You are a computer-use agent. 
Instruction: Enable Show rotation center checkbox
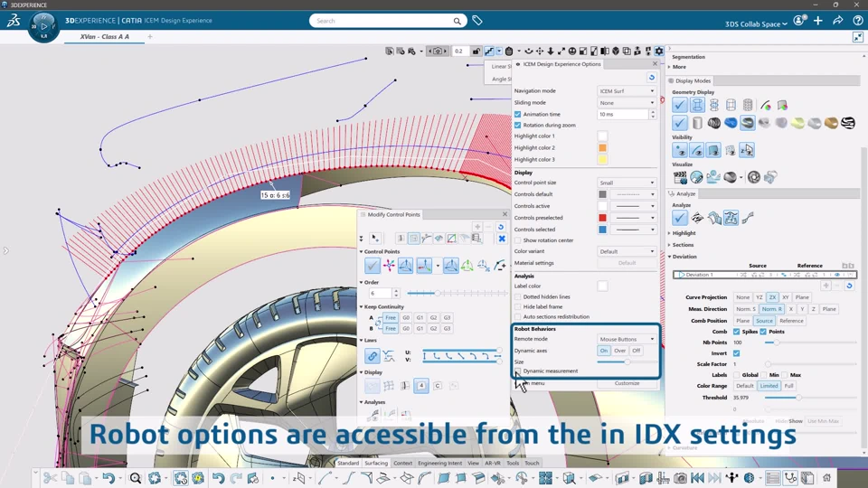[517, 240]
